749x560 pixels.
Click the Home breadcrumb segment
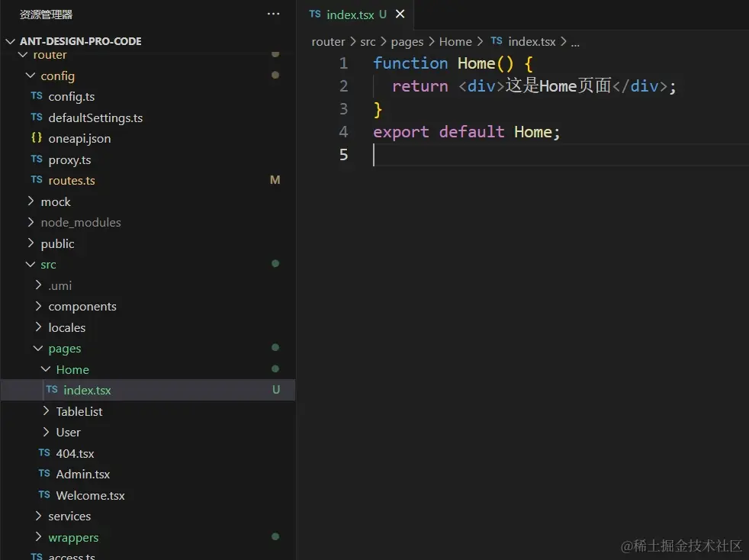pos(455,42)
